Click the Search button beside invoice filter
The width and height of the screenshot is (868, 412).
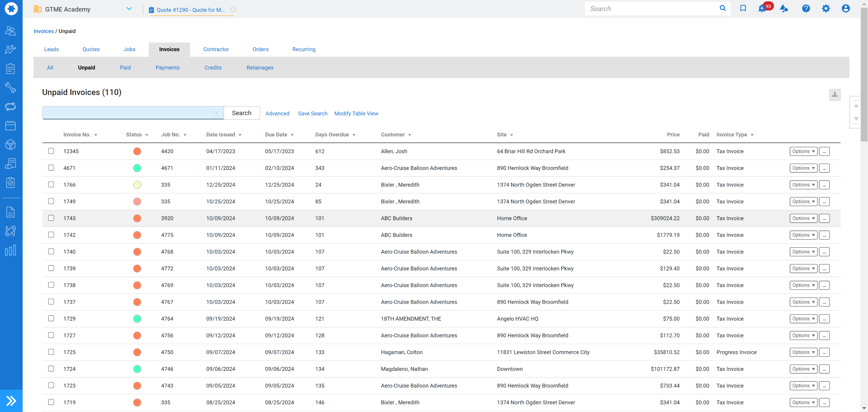pyautogui.click(x=242, y=113)
